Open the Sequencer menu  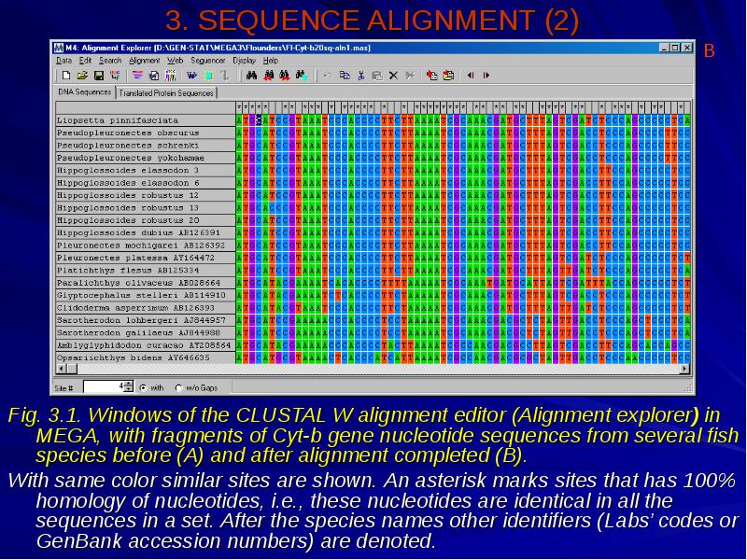click(207, 60)
